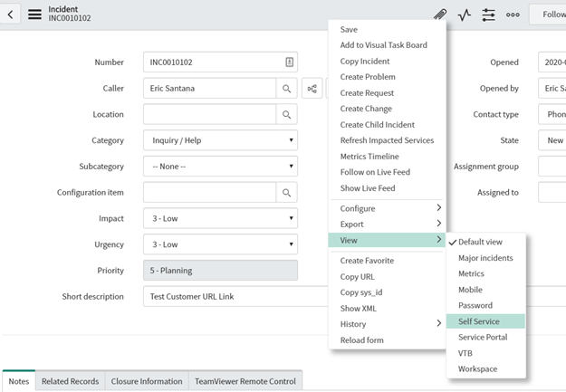Screen dimensions: 566x392
Task: Switch to the Metrics view
Action: pyautogui.click(x=486, y=273)
